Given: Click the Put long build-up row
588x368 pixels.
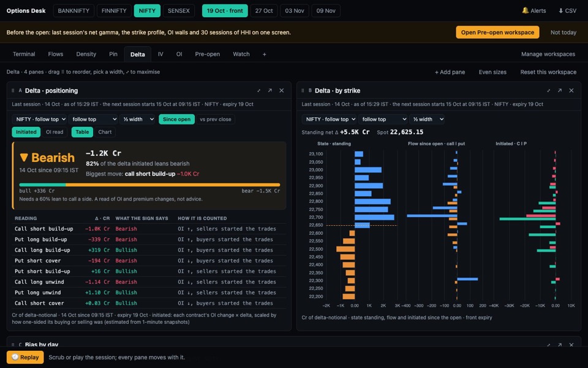Looking at the screenshot, I should [x=149, y=239].
